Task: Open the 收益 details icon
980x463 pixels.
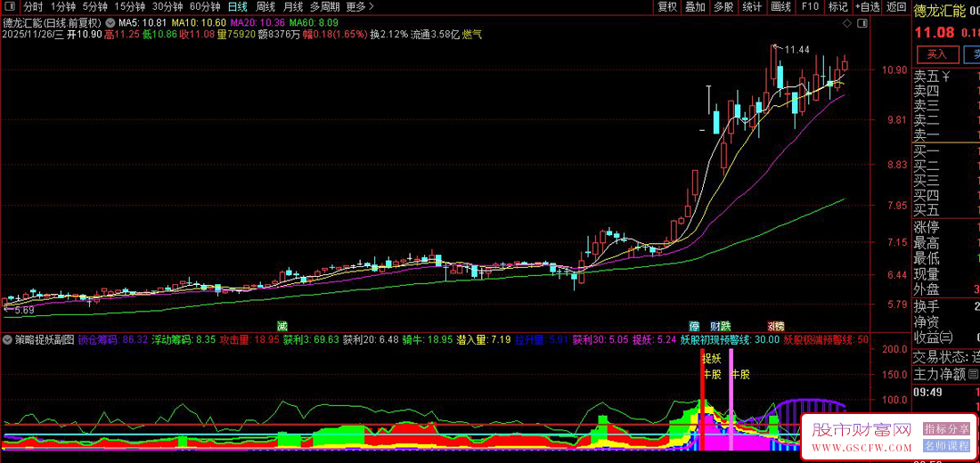Action: click(x=948, y=337)
